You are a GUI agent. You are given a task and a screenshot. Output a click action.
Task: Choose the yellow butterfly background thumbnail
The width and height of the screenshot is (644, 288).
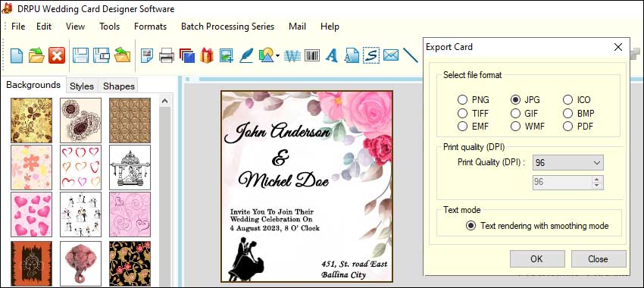[32, 120]
